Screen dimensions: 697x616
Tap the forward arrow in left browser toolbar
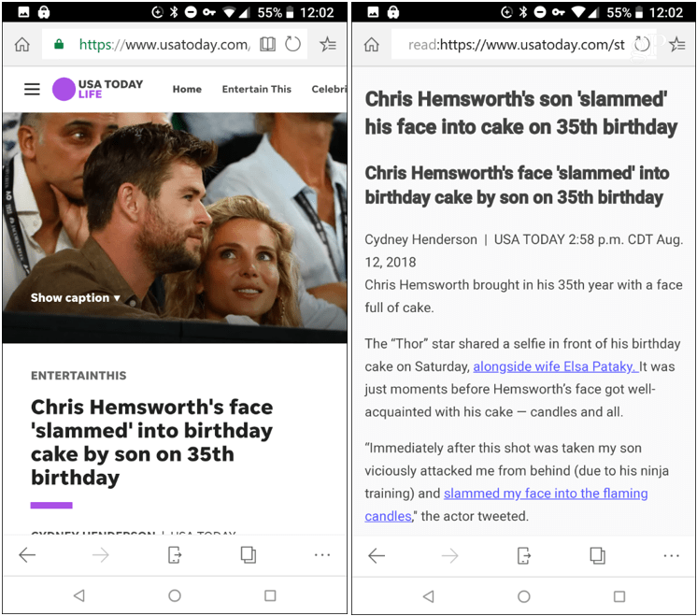101,554
